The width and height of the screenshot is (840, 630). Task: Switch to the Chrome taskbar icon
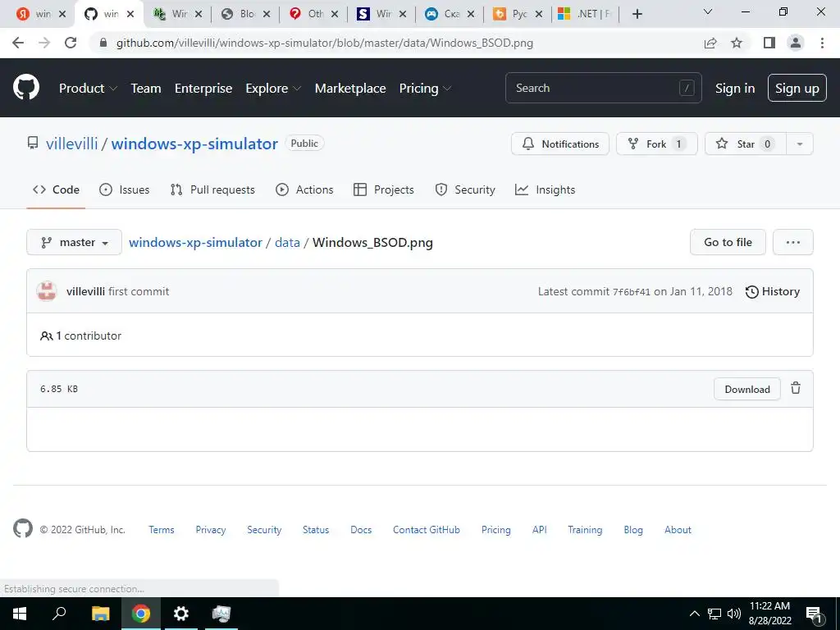(141, 614)
